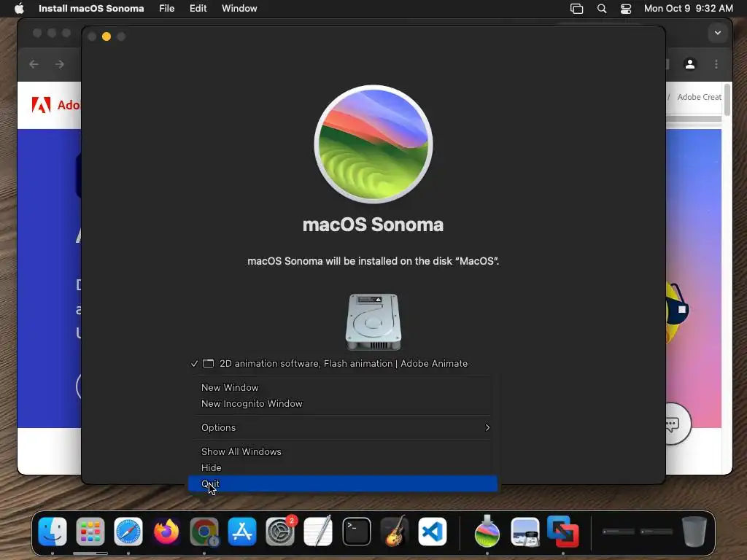Expand the Options submenu arrow

487,427
